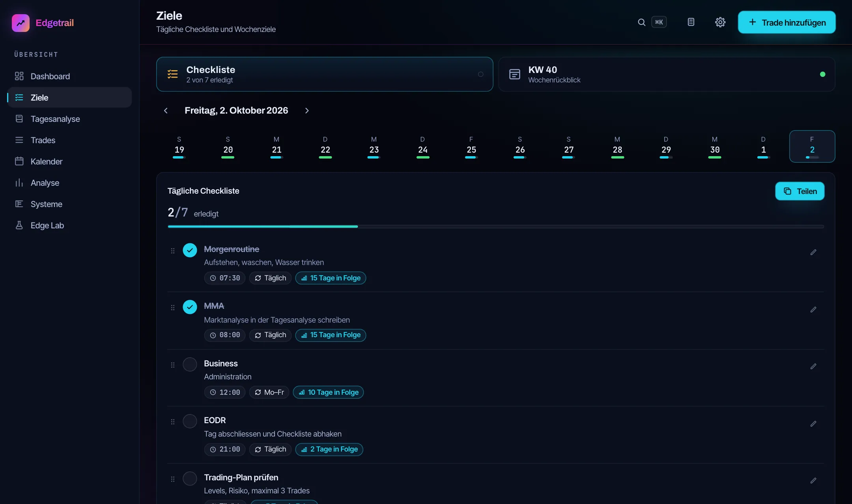This screenshot has height=504, width=852.
Task: Open the search magnifier icon
Action: tap(642, 22)
